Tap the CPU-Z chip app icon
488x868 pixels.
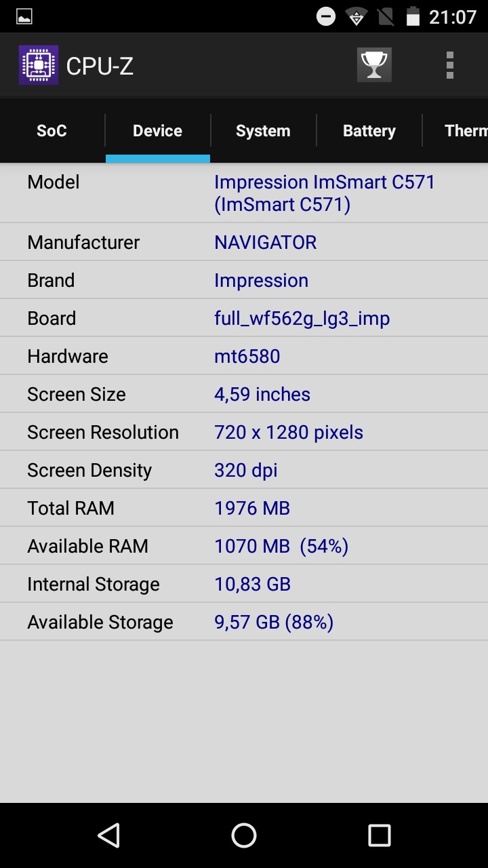pyautogui.click(x=39, y=65)
